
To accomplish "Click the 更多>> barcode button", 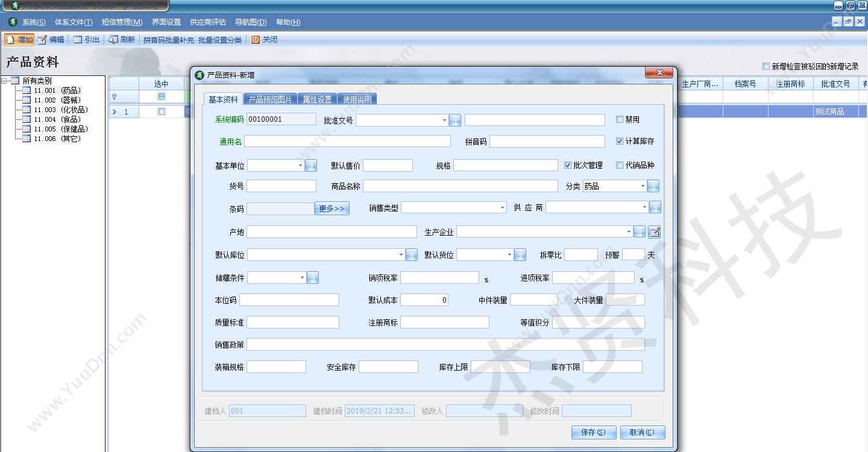I will [x=332, y=209].
